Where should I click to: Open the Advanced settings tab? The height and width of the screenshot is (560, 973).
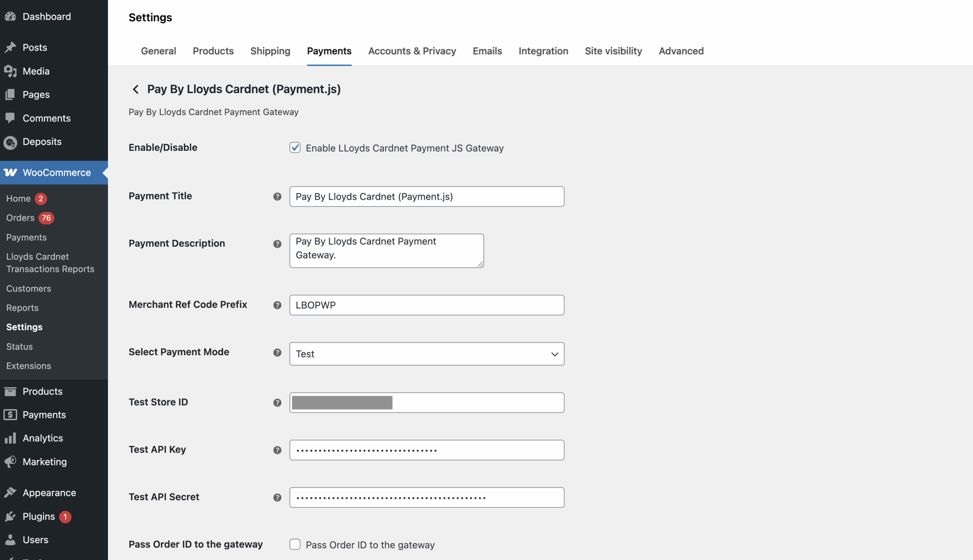pos(681,51)
